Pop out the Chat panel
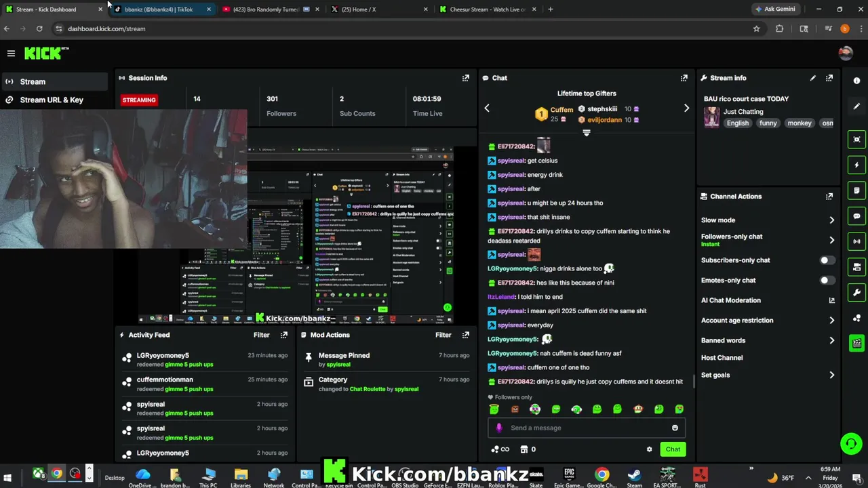 pos(684,78)
